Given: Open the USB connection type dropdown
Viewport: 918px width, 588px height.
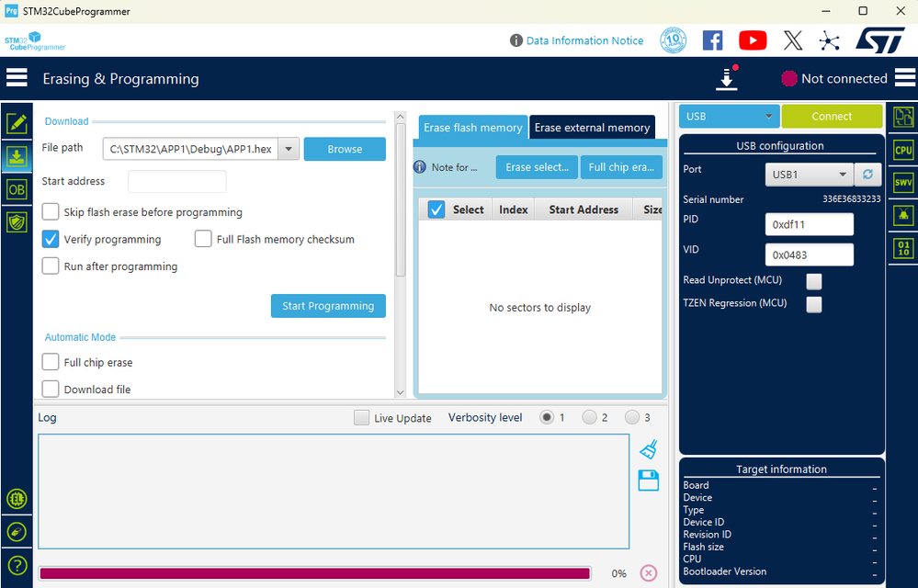Looking at the screenshot, I should tap(729, 117).
